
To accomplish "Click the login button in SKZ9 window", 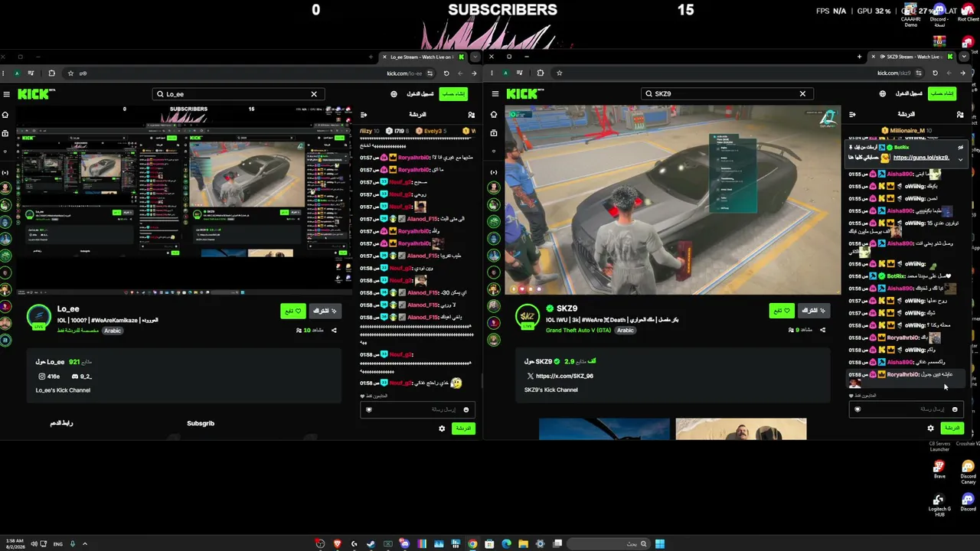I will pyautogui.click(x=909, y=94).
